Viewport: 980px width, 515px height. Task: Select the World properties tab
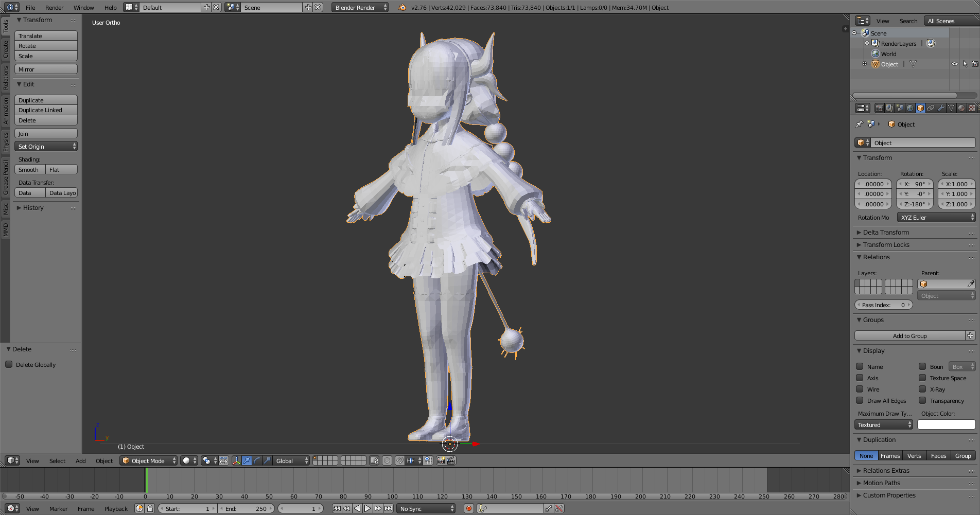(910, 108)
